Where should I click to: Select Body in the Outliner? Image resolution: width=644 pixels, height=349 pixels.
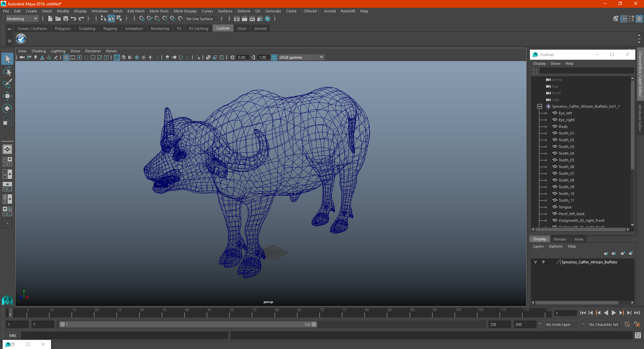pyautogui.click(x=563, y=127)
